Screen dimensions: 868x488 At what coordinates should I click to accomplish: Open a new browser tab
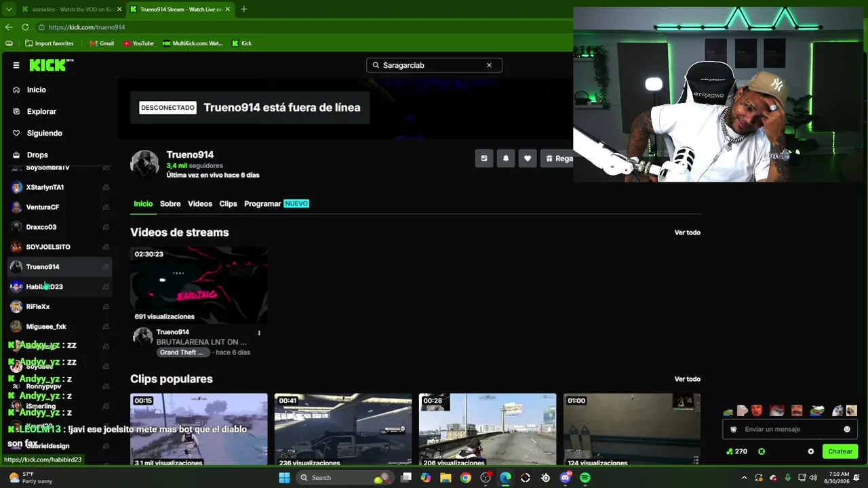pyautogui.click(x=243, y=9)
